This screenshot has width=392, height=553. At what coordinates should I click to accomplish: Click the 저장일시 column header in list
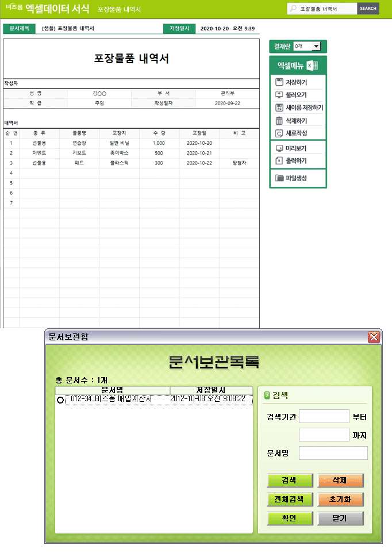(211, 390)
